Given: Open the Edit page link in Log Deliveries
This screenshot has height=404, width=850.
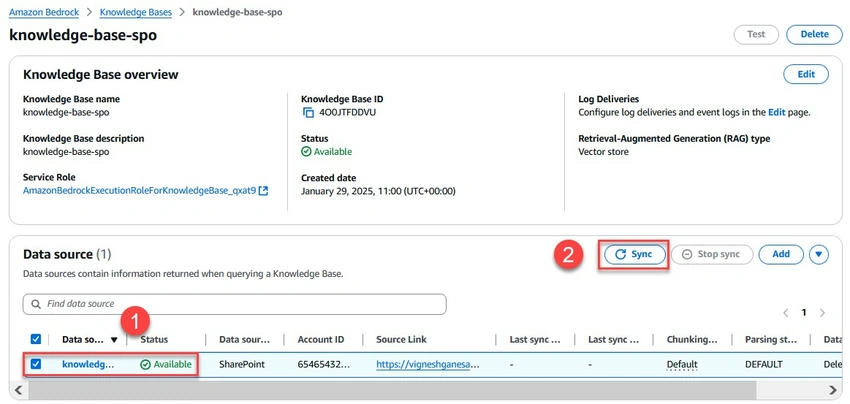Looking at the screenshot, I should click(x=776, y=113).
